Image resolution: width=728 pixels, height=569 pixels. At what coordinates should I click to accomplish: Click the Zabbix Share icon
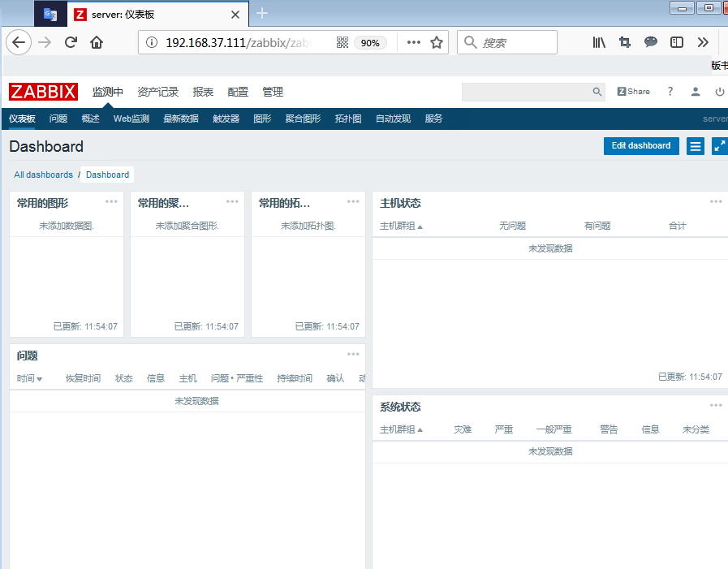[x=633, y=92]
